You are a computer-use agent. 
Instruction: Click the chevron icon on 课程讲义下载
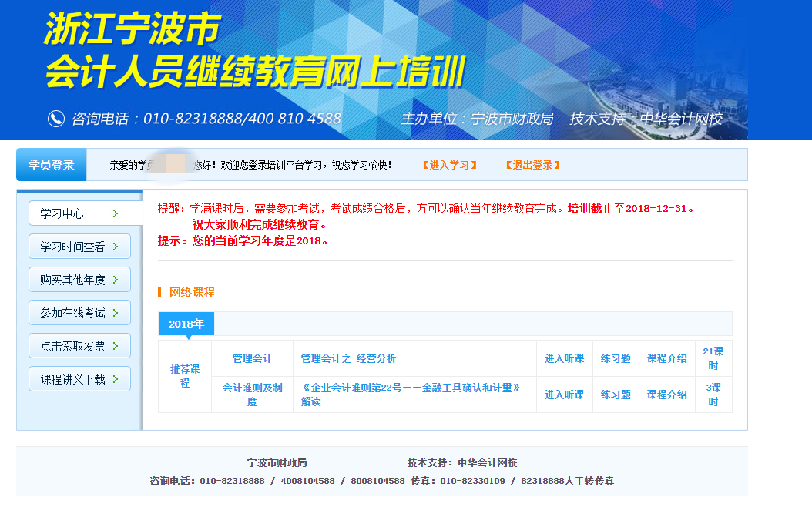point(115,379)
